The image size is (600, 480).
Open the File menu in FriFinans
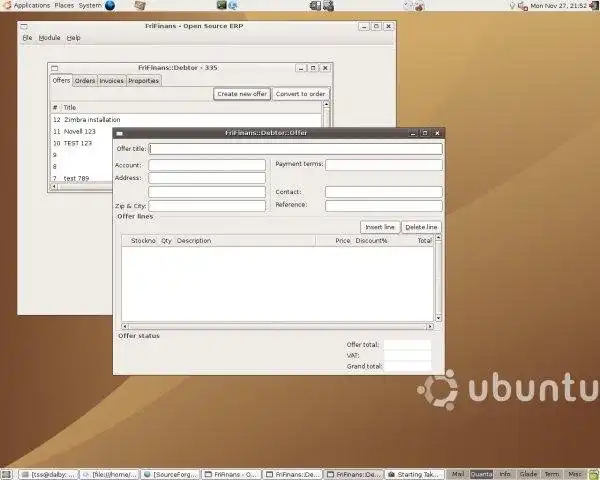click(27, 38)
